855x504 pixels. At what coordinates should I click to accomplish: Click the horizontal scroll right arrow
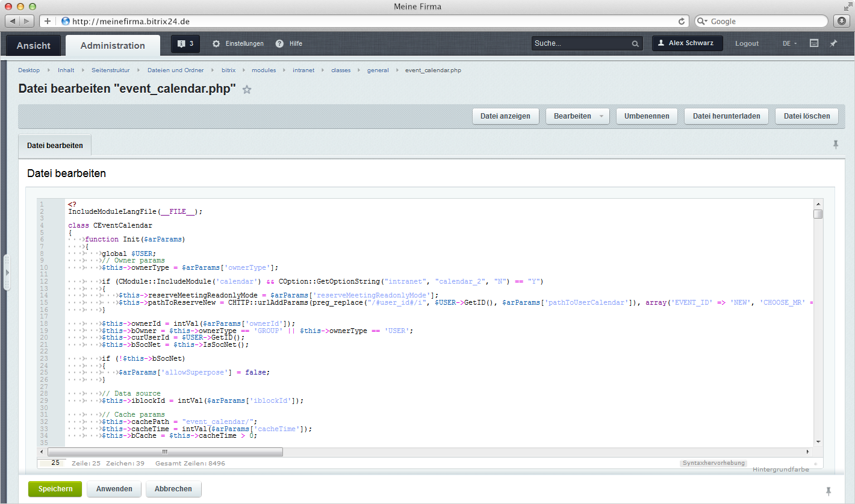click(808, 452)
